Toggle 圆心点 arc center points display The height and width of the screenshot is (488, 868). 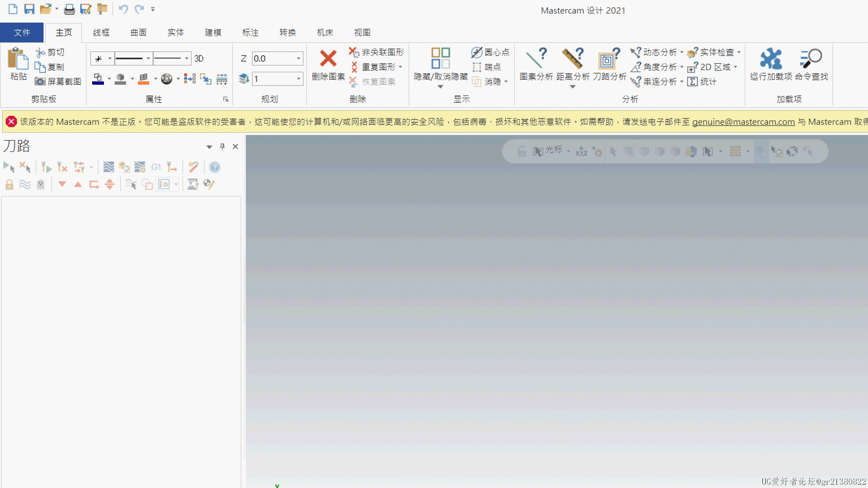point(490,52)
